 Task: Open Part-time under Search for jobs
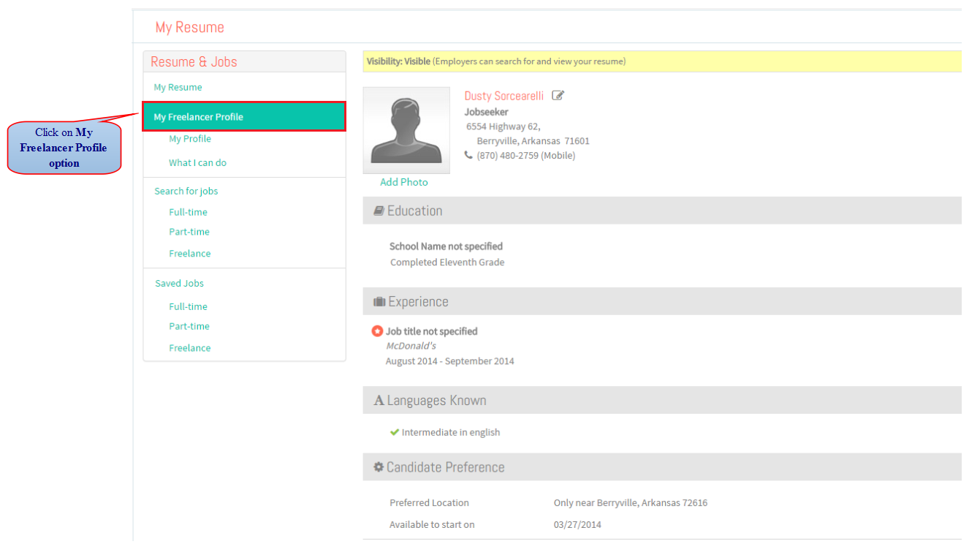click(x=189, y=232)
